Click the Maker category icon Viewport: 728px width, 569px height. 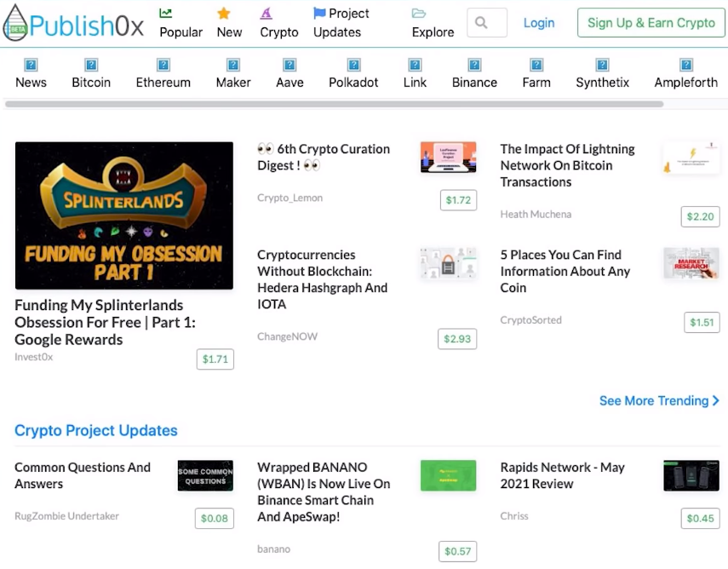click(233, 65)
